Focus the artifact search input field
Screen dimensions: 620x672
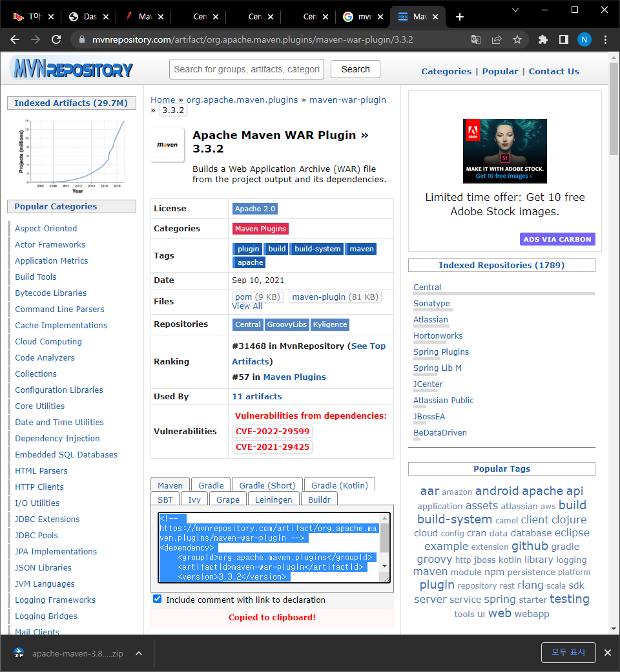(x=247, y=69)
